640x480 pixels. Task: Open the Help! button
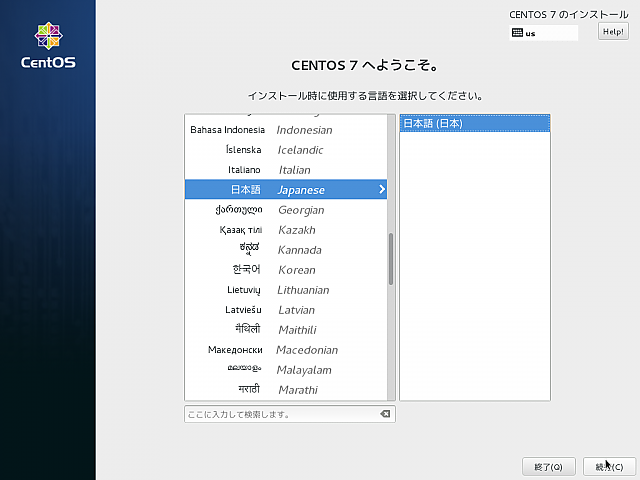[613, 31]
